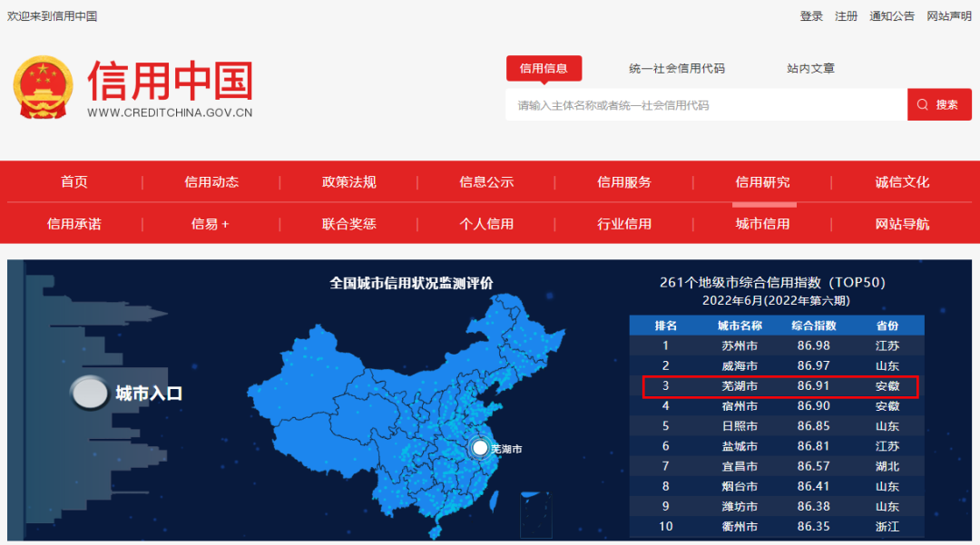Viewport: 980px width, 545px height.
Task: Select the 信用信息 search tab
Action: 544,68
